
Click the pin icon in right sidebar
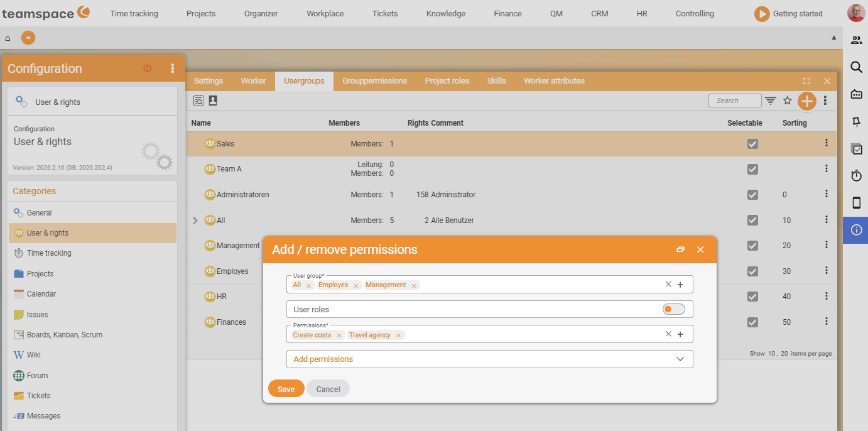[x=856, y=122]
